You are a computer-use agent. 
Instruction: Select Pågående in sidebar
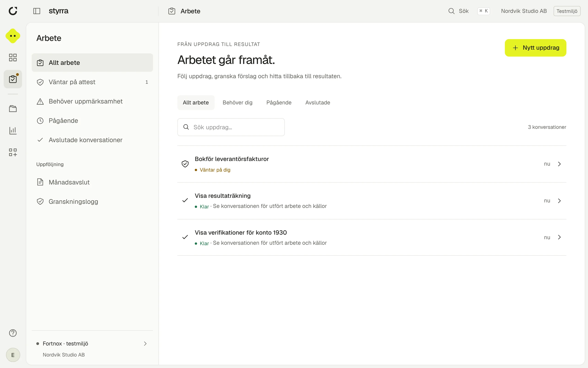[92, 121]
